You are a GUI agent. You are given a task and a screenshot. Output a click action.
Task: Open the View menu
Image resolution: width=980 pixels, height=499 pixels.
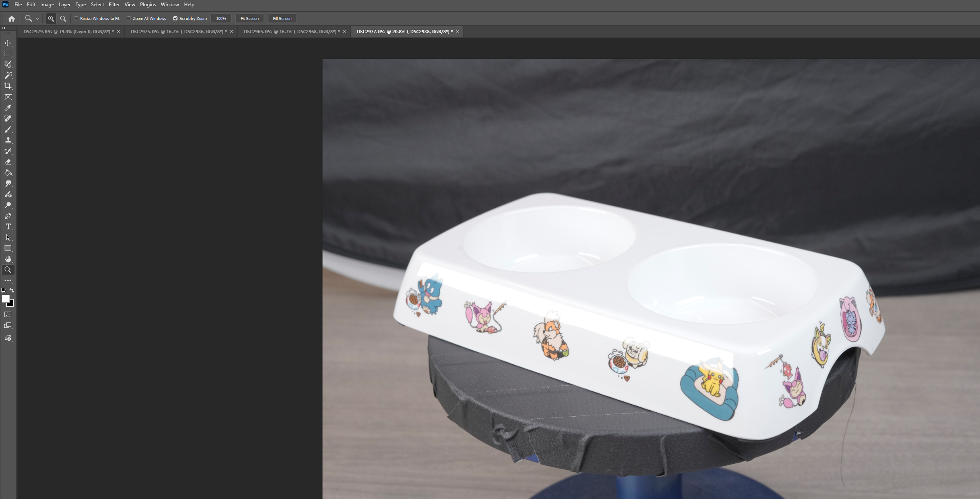click(130, 5)
